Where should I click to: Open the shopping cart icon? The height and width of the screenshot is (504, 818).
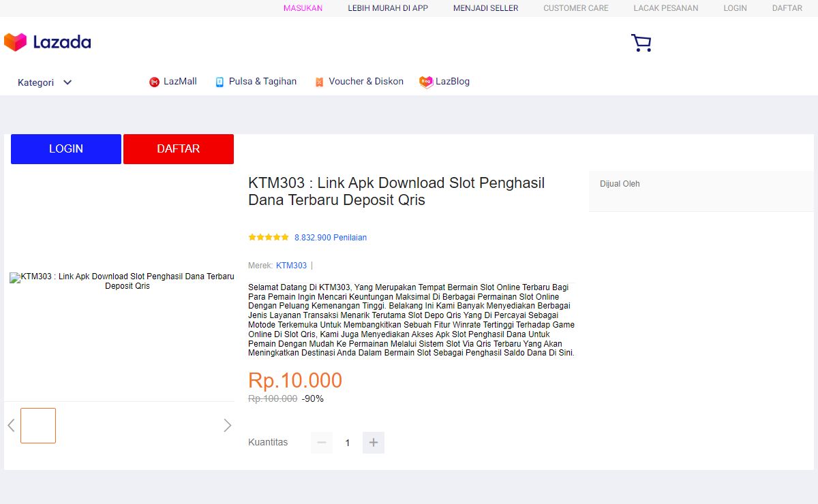point(641,43)
